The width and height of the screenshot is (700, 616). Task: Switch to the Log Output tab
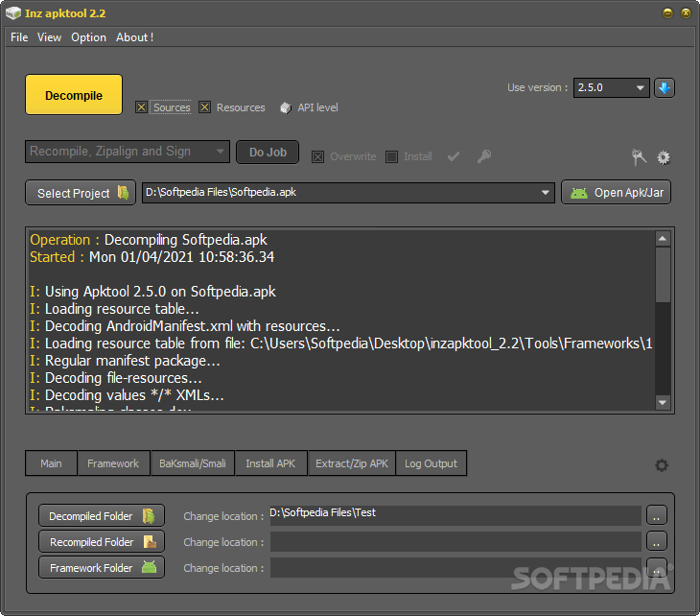tap(431, 463)
